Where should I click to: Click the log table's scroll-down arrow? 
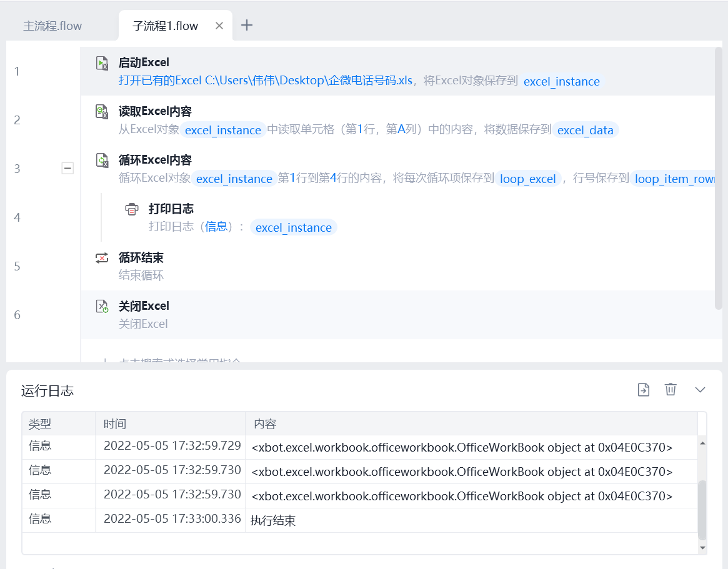[x=703, y=548]
